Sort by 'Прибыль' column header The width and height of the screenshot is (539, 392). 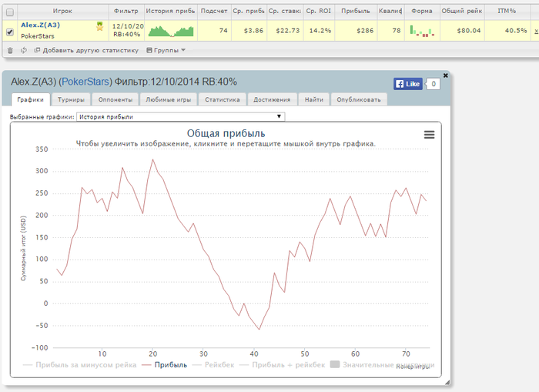coord(356,11)
